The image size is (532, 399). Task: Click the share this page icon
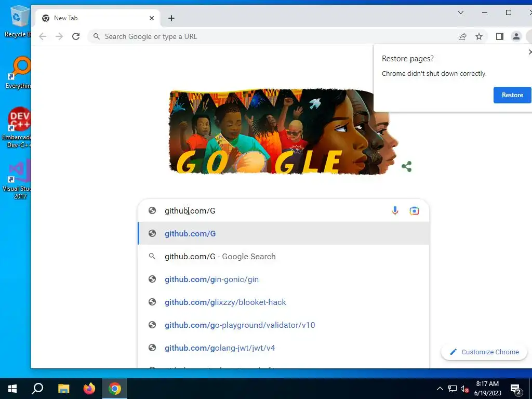click(x=462, y=37)
